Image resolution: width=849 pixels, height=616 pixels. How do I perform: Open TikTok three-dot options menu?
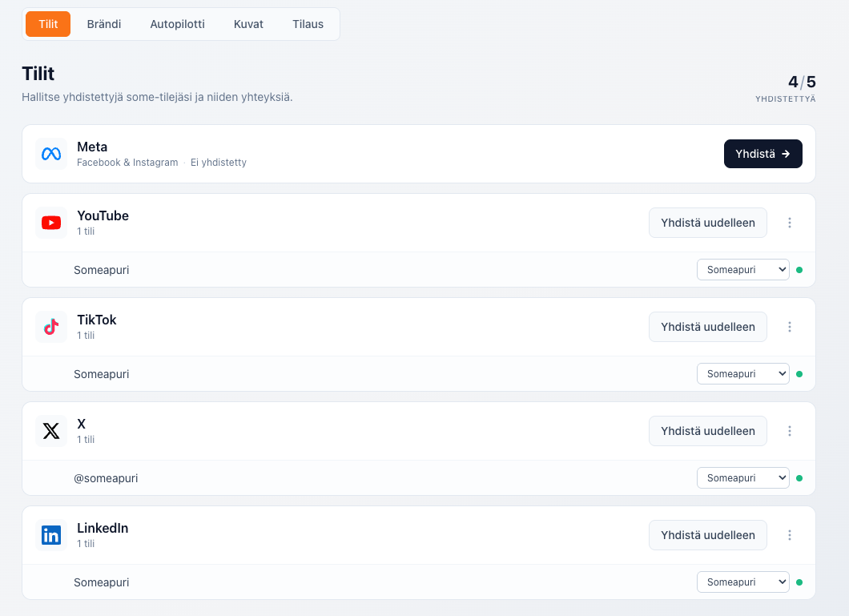790,327
